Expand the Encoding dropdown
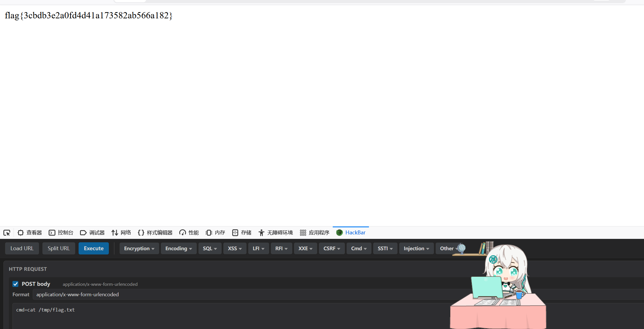Screen dimensions: 644x329 click(179, 249)
